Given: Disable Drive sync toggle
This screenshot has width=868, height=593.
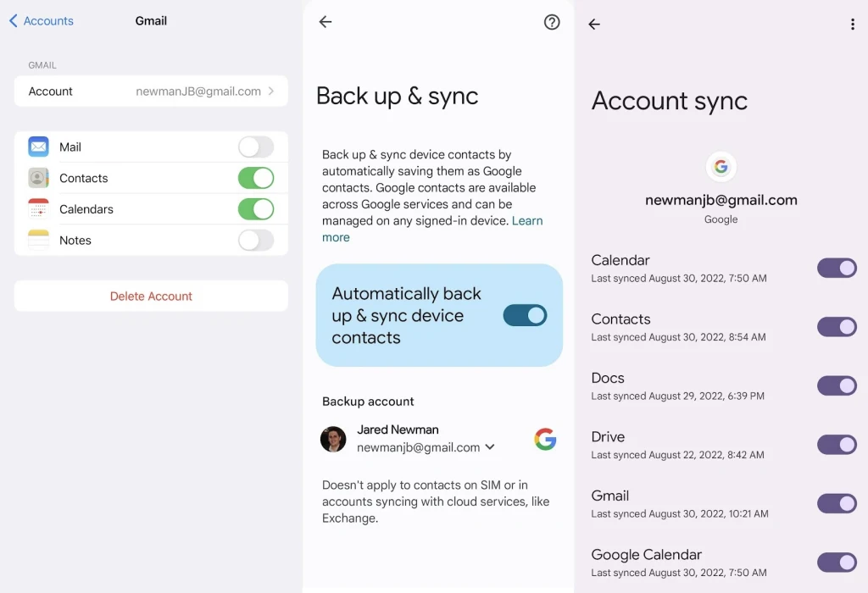Looking at the screenshot, I should tap(837, 445).
